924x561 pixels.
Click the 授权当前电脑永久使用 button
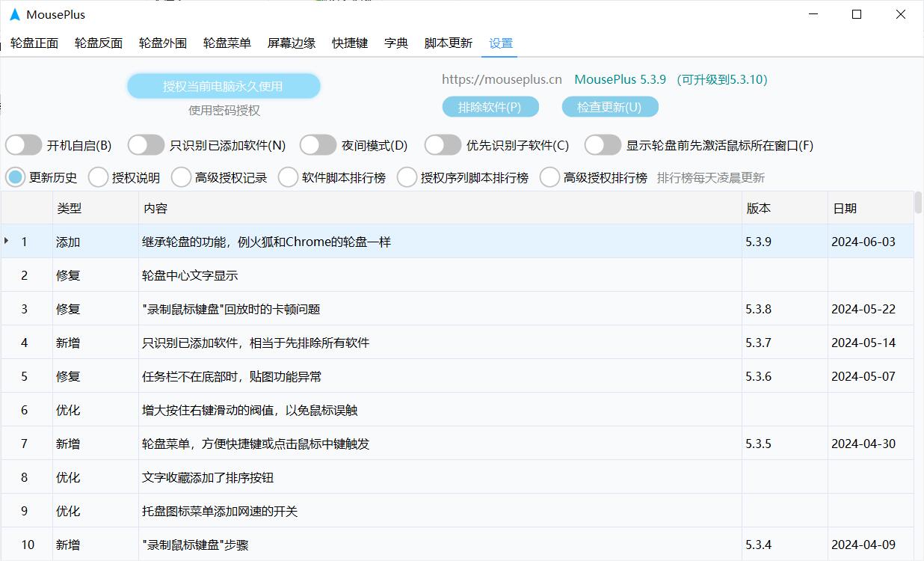[x=225, y=86]
